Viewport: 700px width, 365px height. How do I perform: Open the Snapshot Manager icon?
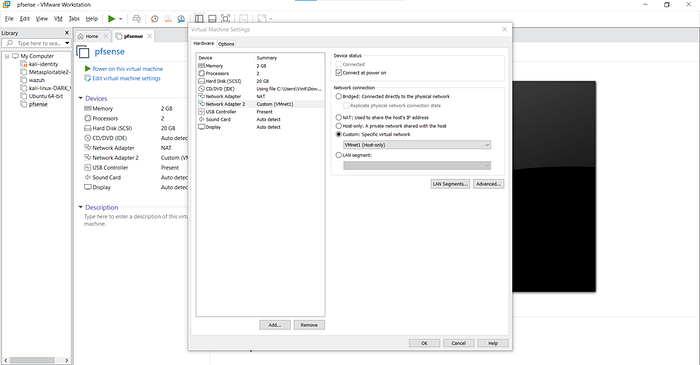coord(181,19)
